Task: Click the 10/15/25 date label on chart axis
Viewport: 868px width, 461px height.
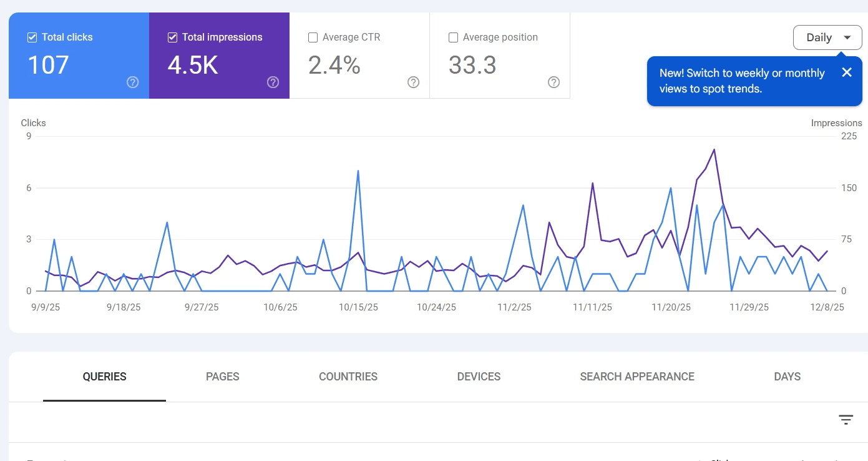Action: pyautogui.click(x=358, y=307)
